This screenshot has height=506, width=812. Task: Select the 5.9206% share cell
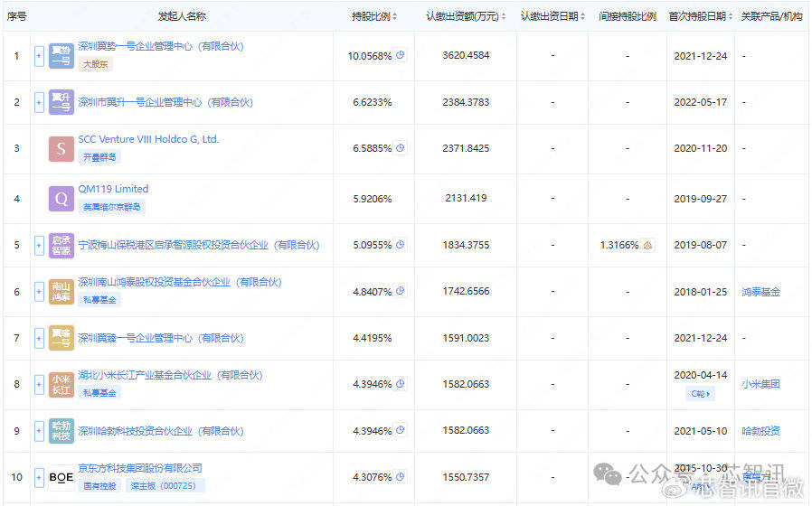(x=373, y=199)
